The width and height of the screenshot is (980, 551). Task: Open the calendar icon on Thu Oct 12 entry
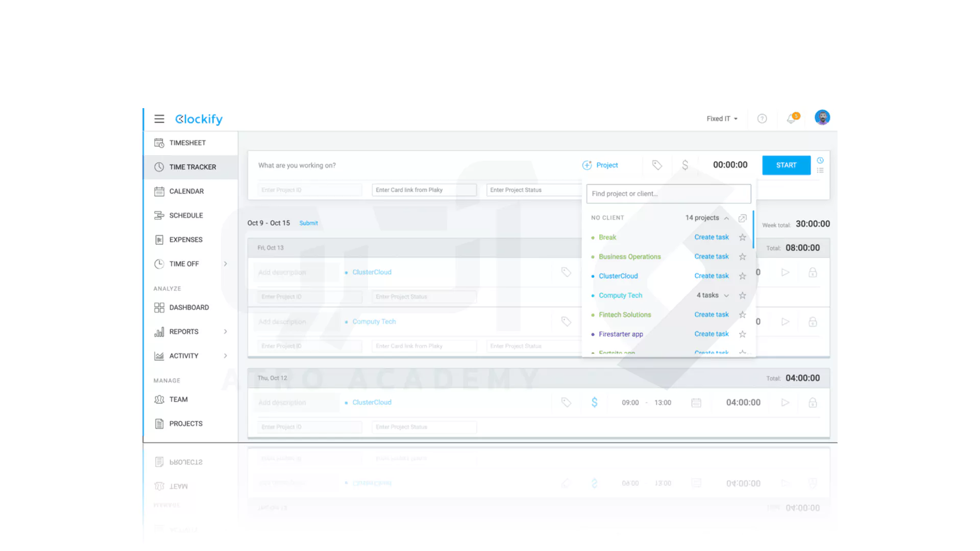[696, 403]
